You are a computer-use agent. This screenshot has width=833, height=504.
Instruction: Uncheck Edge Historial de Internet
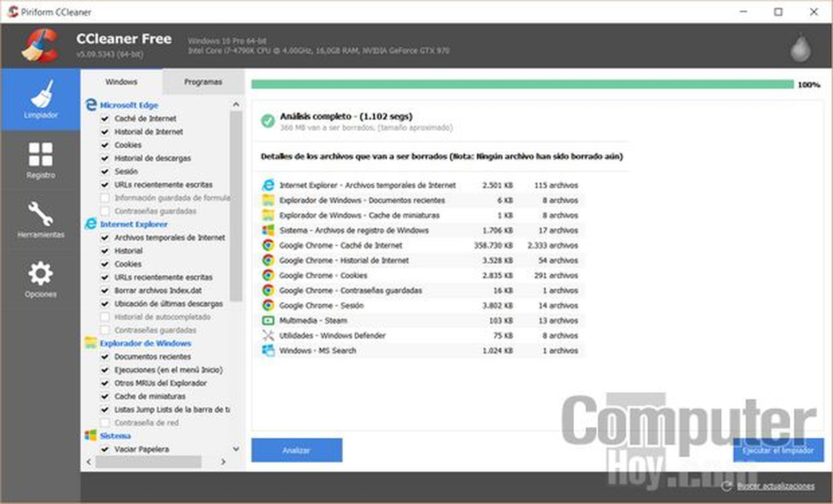pos(105,132)
